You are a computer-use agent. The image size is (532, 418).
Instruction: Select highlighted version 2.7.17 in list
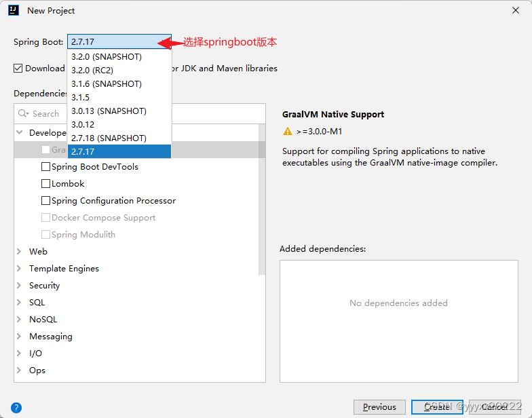tap(119, 152)
